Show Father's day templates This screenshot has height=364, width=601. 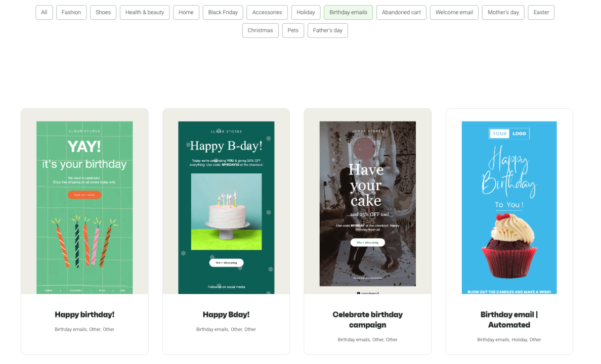tap(327, 30)
